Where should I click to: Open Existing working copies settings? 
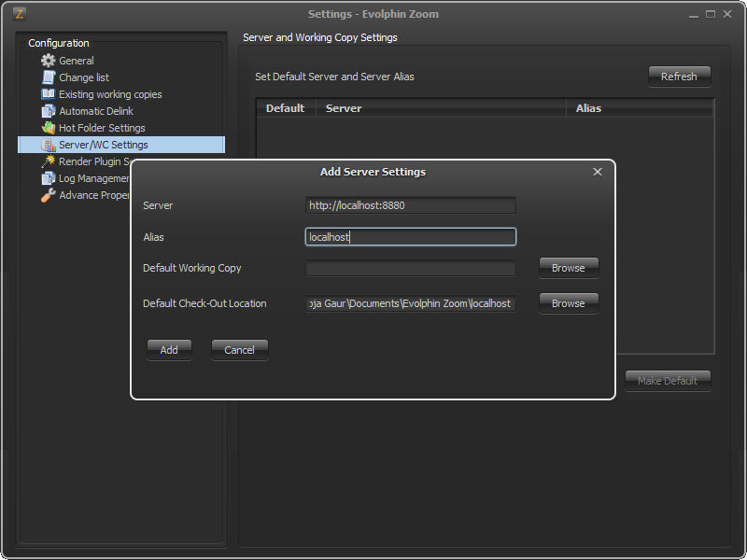110,94
